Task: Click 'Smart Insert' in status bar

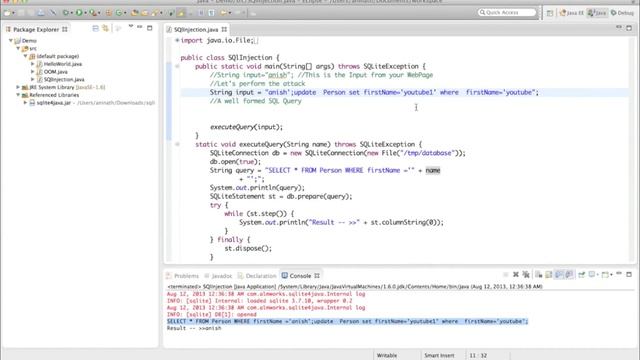Action: tap(439, 356)
